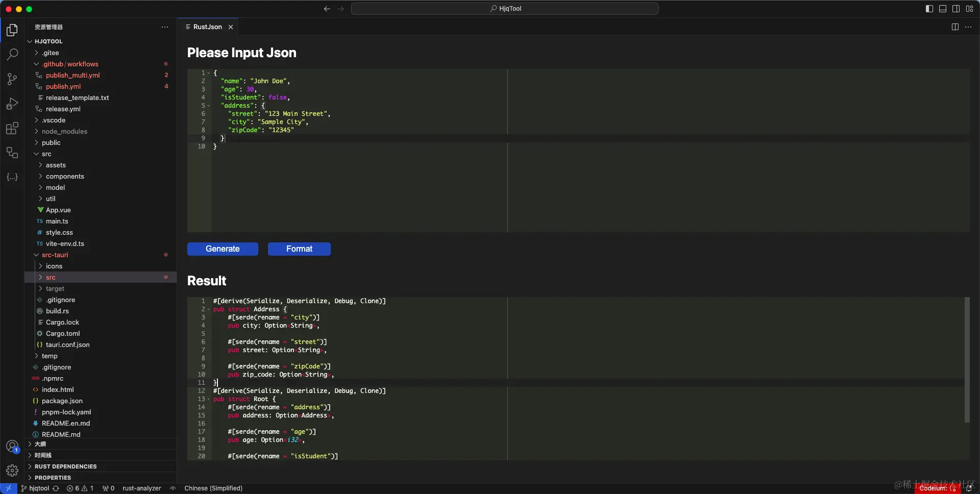
Task: Open the editor More Actions ellipsis
Action: point(968,27)
